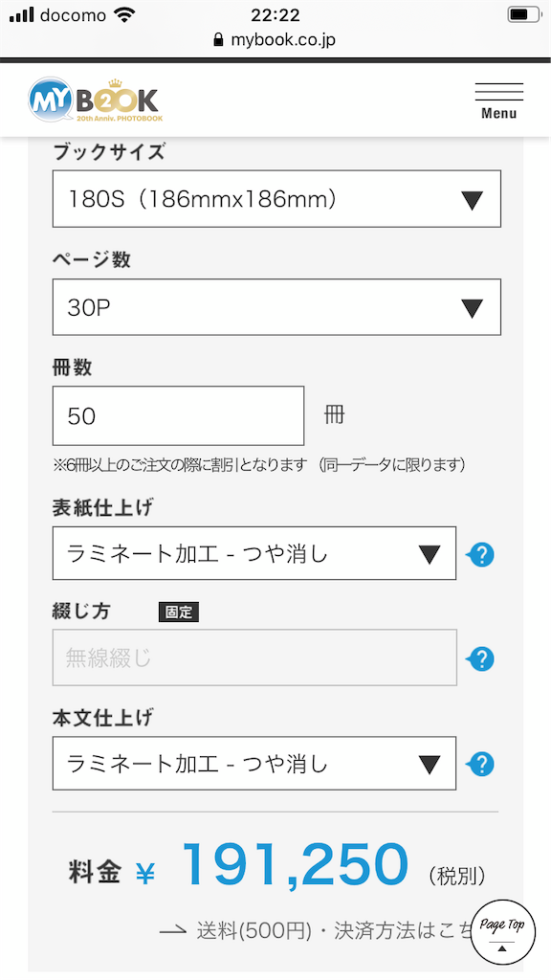
Task: Tap the Wi-Fi icon in status bar
Action: [x=125, y=15]
